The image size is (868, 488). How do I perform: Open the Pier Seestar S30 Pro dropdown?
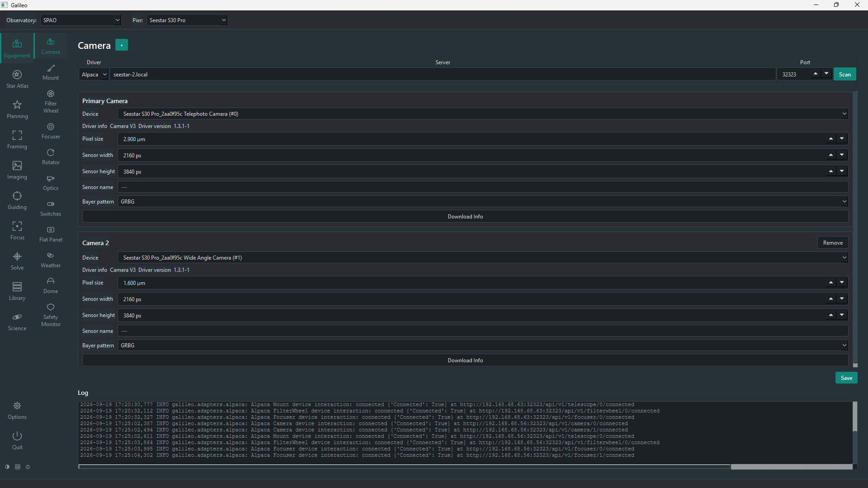click(x=187, y=20)
